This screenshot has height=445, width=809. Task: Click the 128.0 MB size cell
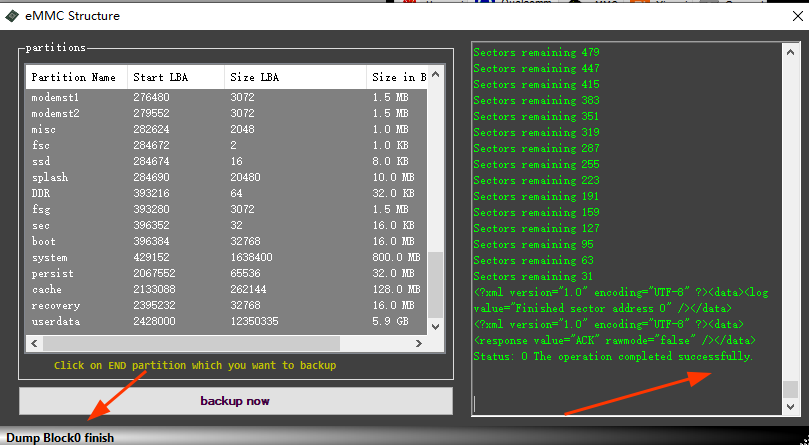pos(396,289)
